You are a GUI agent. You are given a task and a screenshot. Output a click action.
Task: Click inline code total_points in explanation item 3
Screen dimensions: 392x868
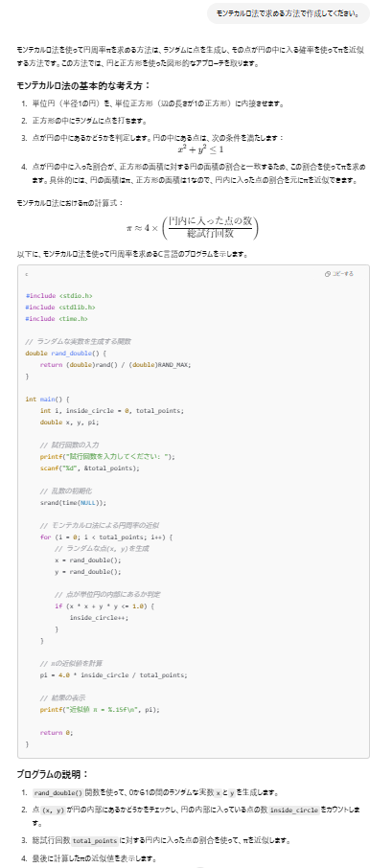click(x=95, y=840)
